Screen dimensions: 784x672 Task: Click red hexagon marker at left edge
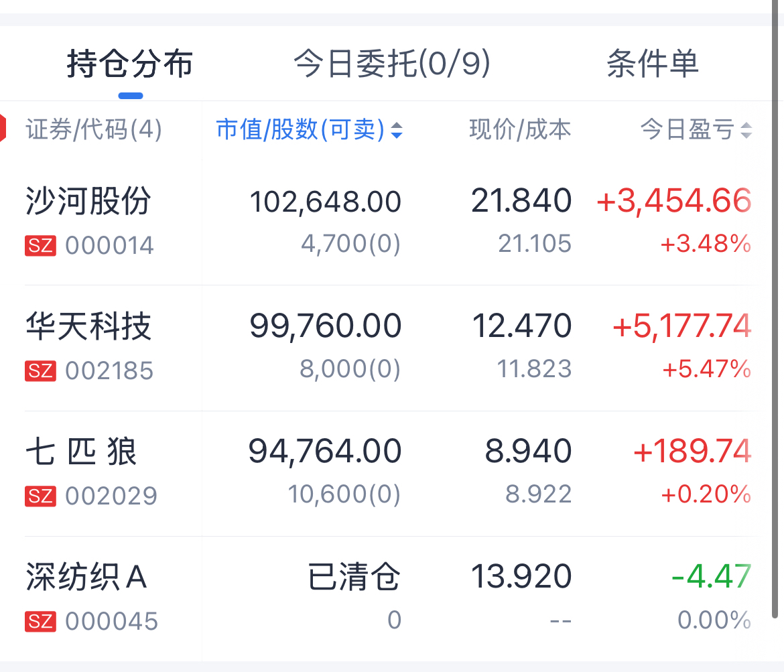3,129
